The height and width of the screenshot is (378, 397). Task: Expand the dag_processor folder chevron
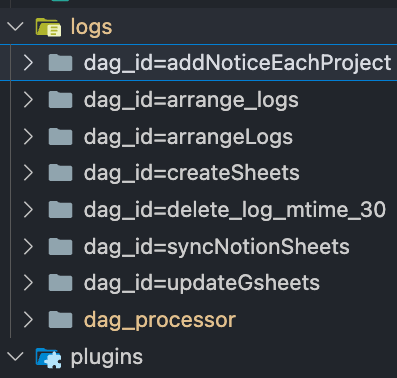click(x=28, y=320)
